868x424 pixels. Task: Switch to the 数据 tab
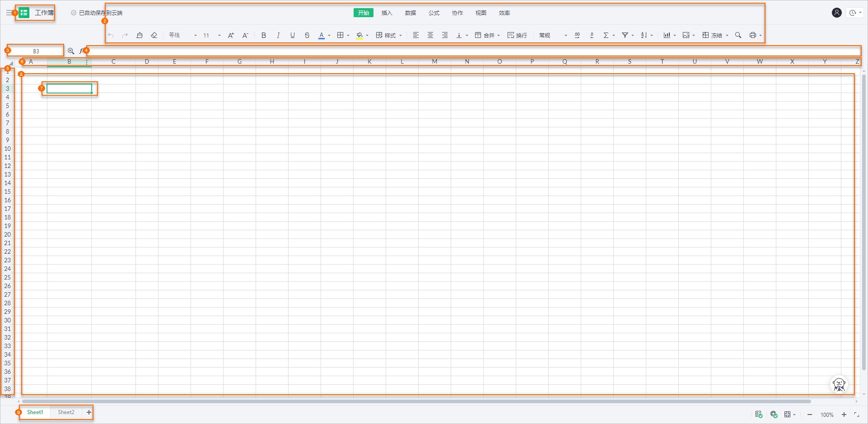coord(411,13)
